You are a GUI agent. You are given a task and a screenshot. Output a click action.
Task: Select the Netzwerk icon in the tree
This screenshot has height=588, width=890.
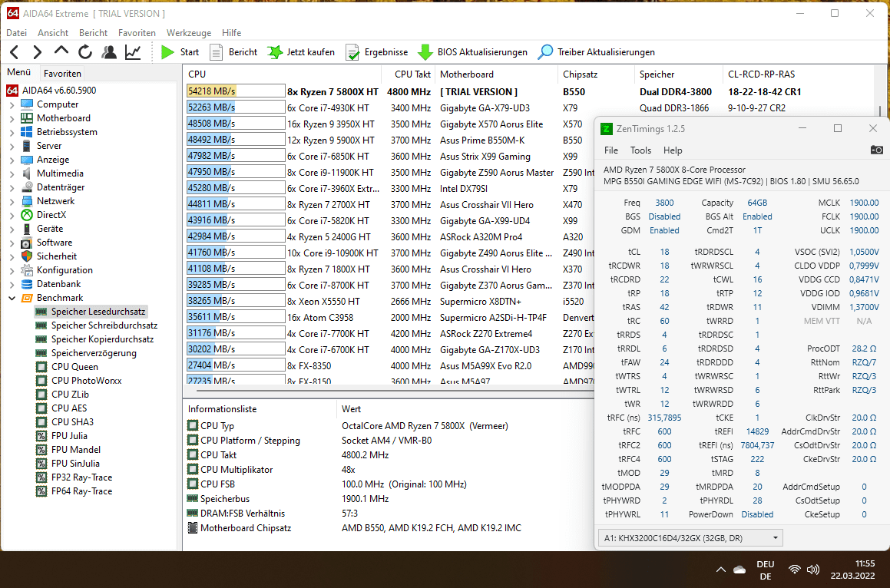point(27,201)
